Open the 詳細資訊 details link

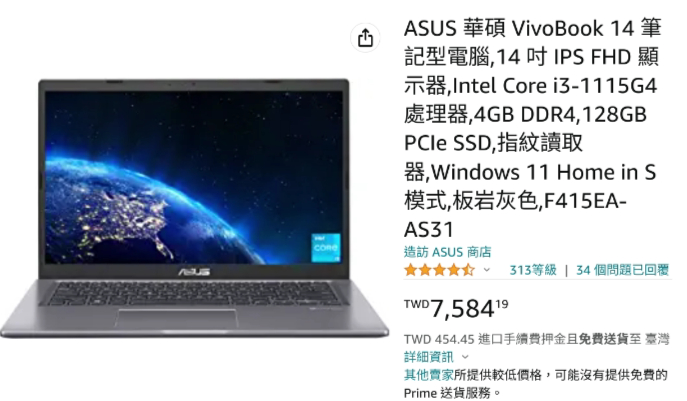pos(428,357)
